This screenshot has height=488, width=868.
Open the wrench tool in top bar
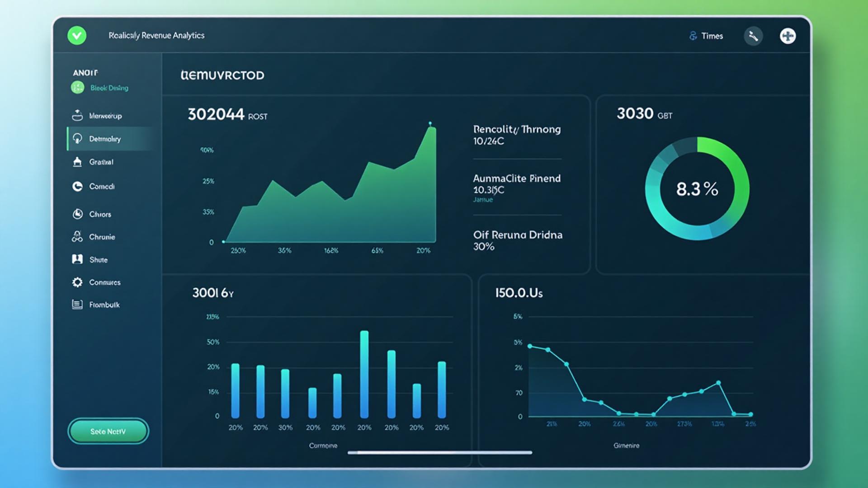pyautogui.click(x=753, y=35)
